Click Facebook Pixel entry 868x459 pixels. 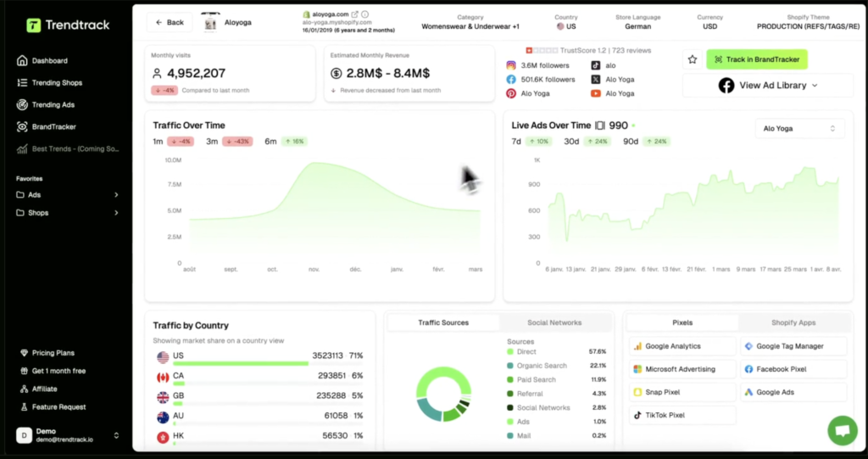tap(793, 369)
